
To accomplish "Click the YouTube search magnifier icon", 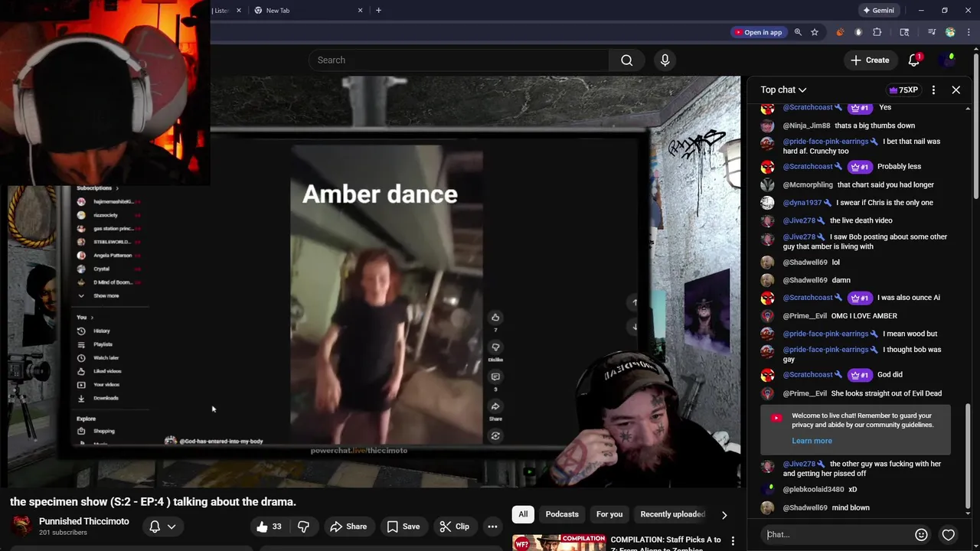I will [626, 60].
